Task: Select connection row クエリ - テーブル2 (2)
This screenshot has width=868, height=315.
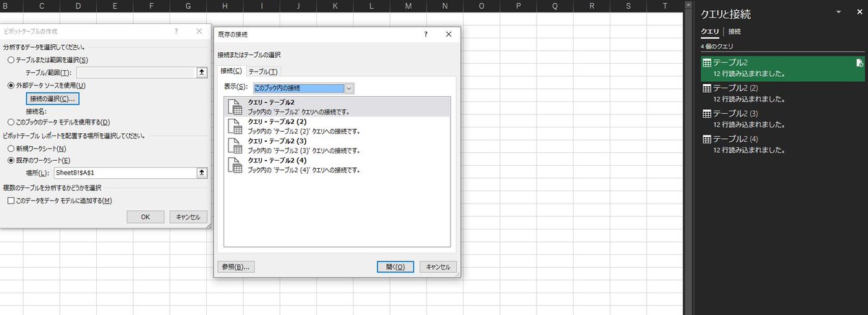Action: pyautogui.click(x=338, y=127)
